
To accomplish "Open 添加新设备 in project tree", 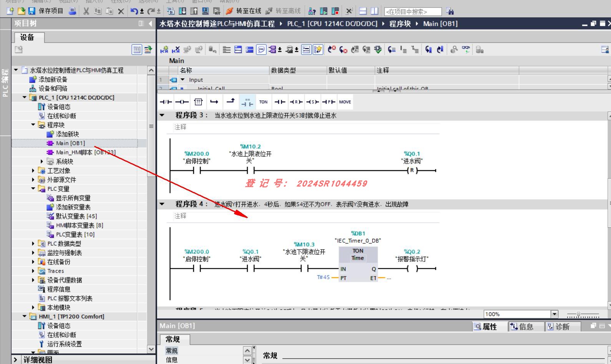I will coord(53,79).
